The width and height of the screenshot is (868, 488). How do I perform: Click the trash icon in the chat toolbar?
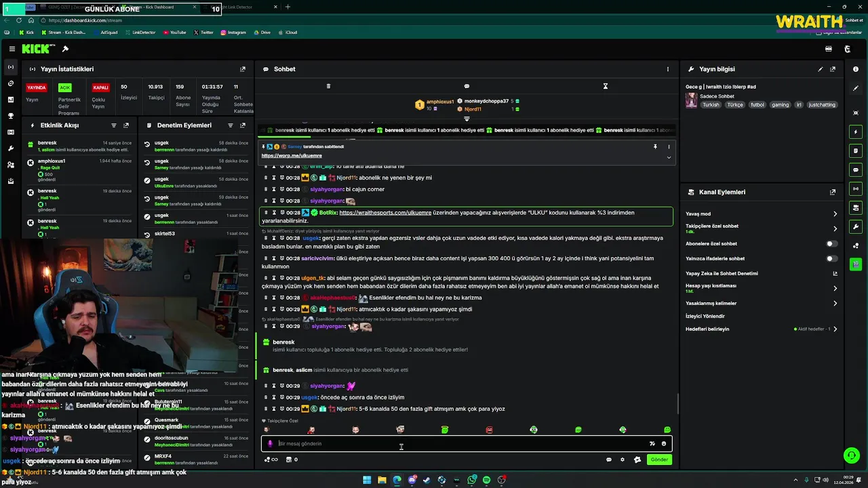[x=328, y=86]
